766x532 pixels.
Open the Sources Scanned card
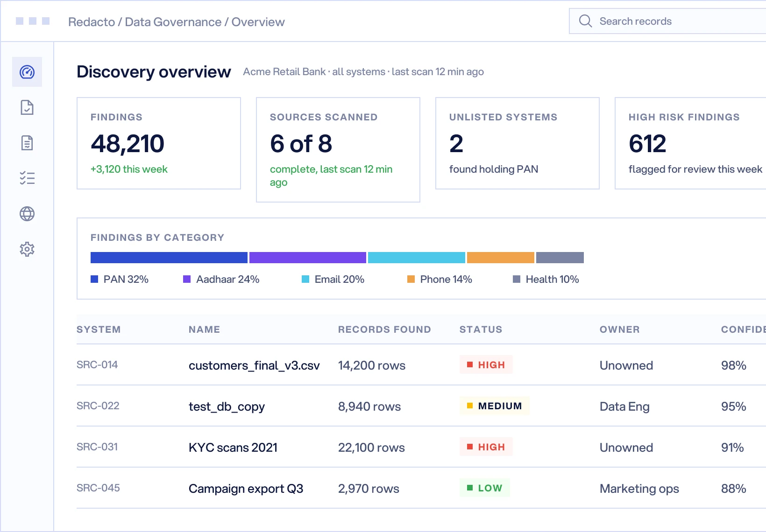(x=338, y=150)
